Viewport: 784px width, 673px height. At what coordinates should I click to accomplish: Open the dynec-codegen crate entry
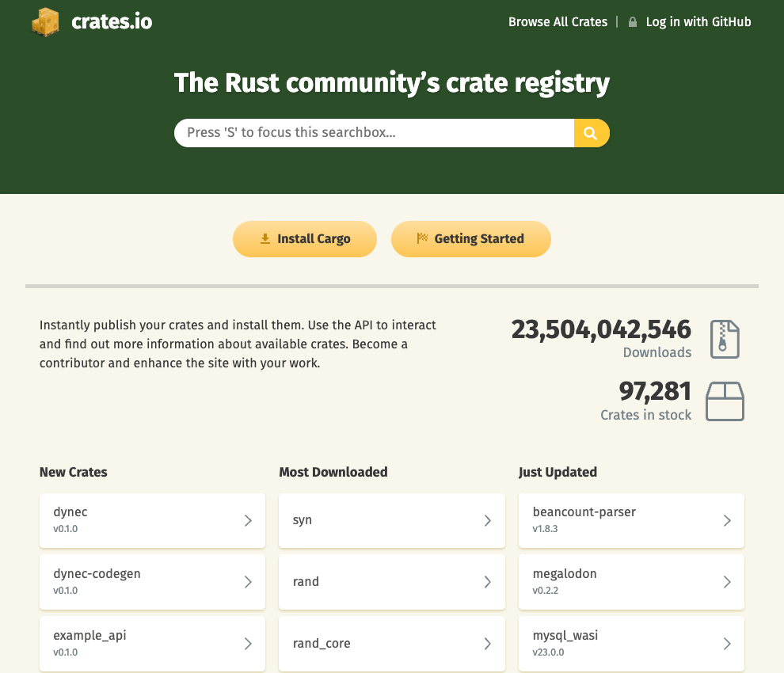pyautogui.click(x=153, y=582)
